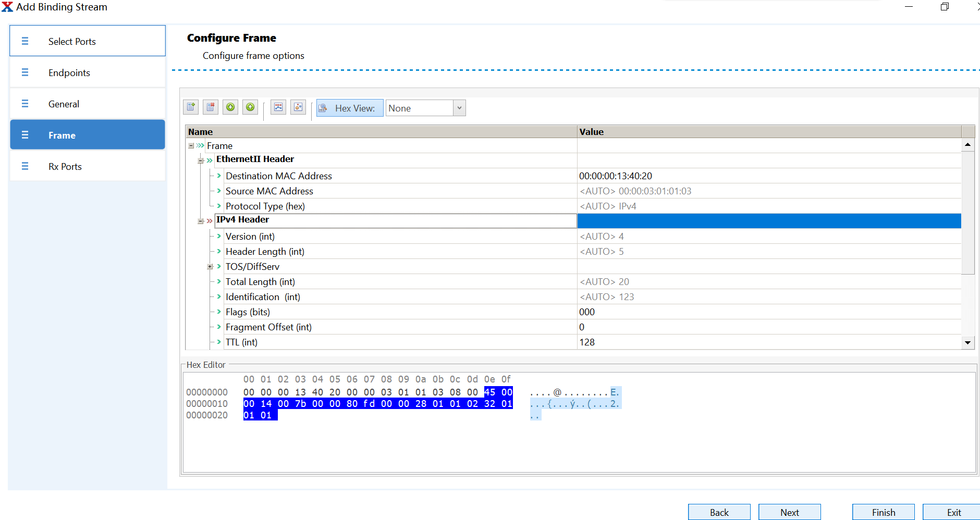Click the Value column header
Screen dimensions: 980x520
point(769,132)
